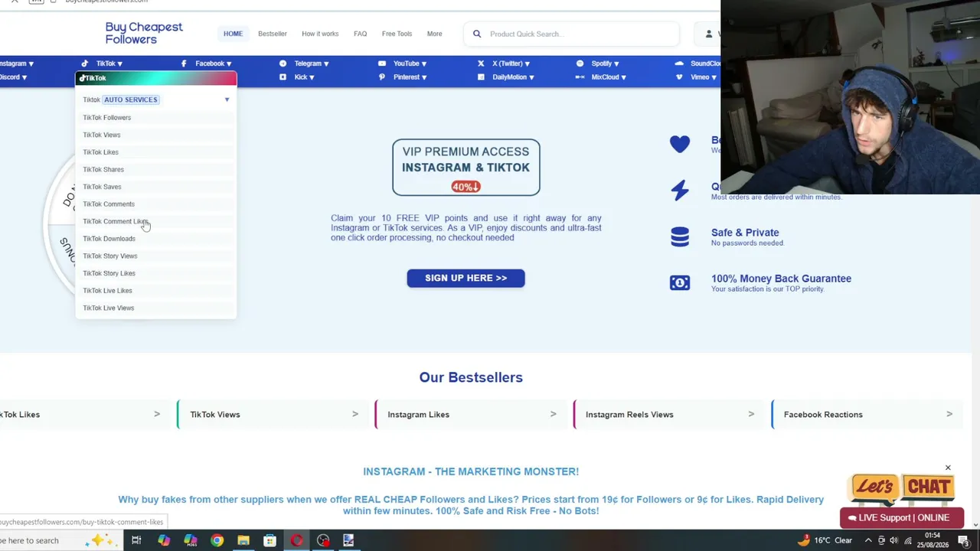Click the database stack icon beside Safe & Private
Viewport: 980px width, 551px height.
point(680,236)
